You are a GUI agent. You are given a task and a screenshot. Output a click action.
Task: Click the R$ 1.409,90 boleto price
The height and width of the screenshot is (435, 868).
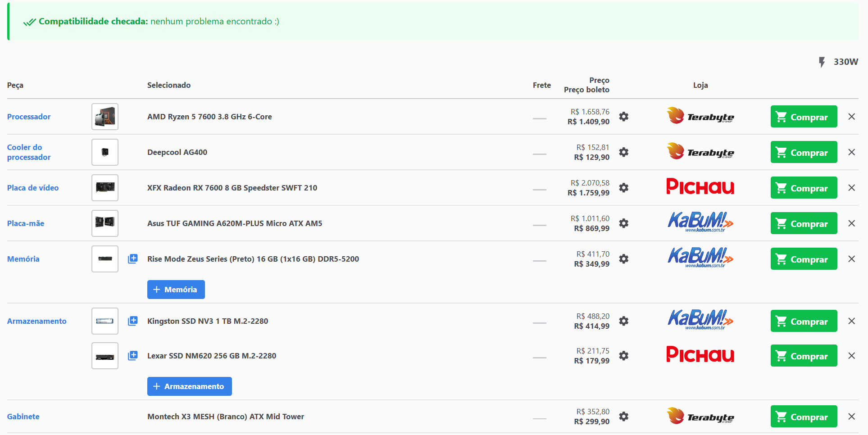point(589,122)
